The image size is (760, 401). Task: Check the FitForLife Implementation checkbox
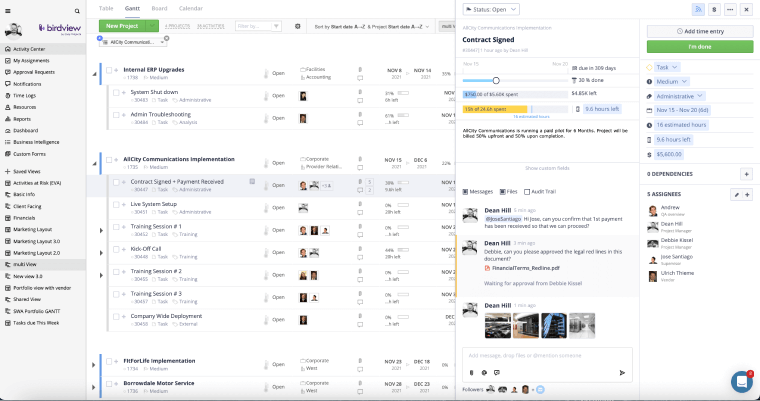109,361
